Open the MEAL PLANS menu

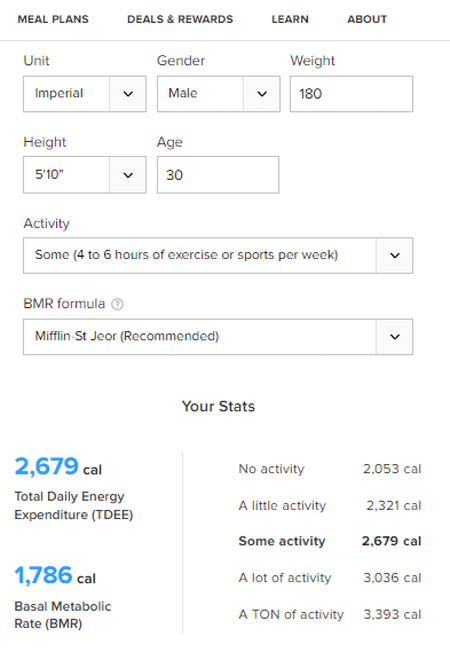click(x=53, y=19)
